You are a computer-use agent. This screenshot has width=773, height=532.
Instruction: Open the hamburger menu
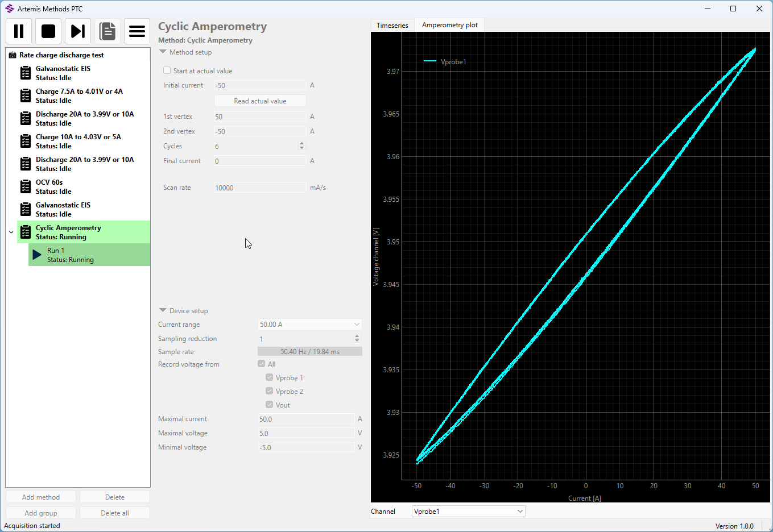[137, 31]
